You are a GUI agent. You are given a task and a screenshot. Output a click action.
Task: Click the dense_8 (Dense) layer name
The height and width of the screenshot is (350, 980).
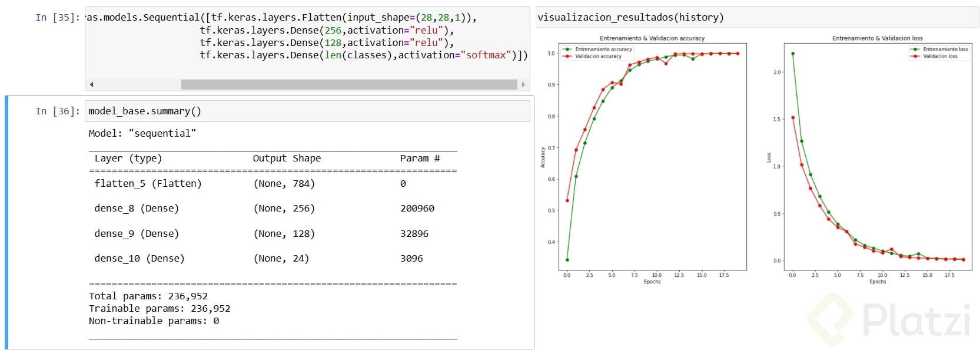pyautogui.click(x=137, y=208)
